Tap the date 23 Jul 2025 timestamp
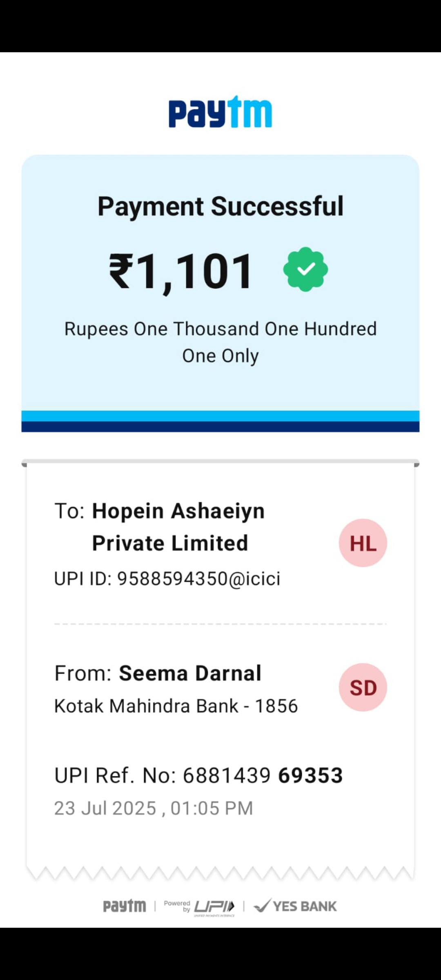Image resolution: width=441 pixels, height=980 pixels. coord(154,808)
